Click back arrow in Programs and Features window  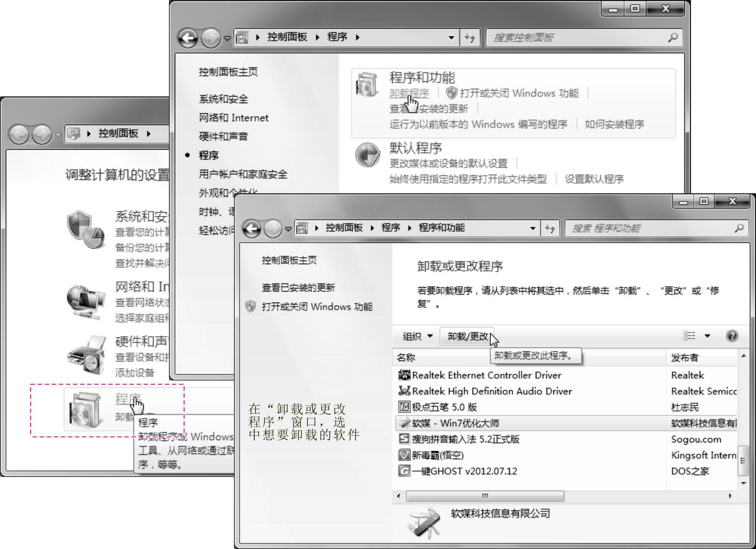point(252,228)
